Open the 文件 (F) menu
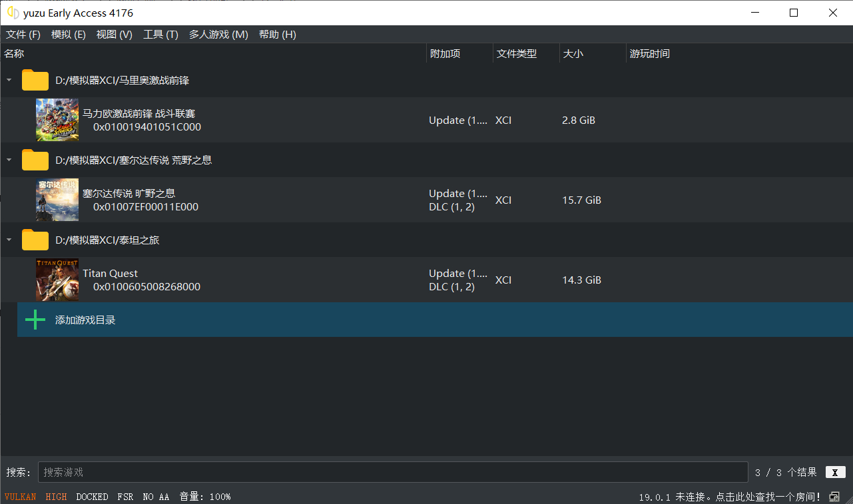 [x=23, y=35]
